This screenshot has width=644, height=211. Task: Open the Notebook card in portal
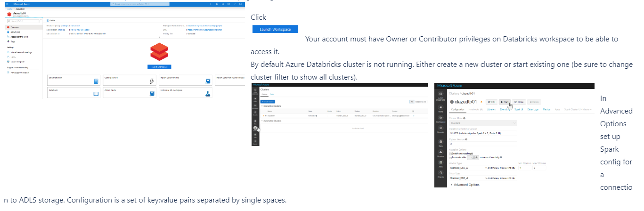74,92
